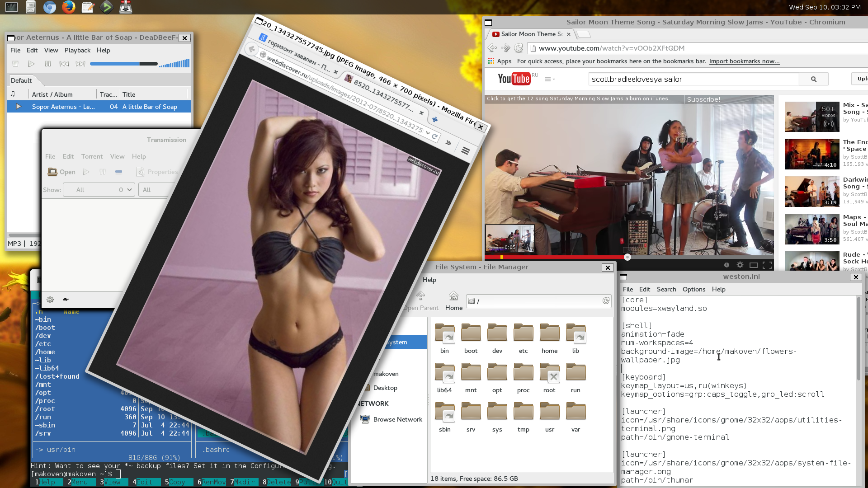Screen dimensions: 868x488
Task: Click the gear options icon in Transmission statusbar
Action: 50,300
